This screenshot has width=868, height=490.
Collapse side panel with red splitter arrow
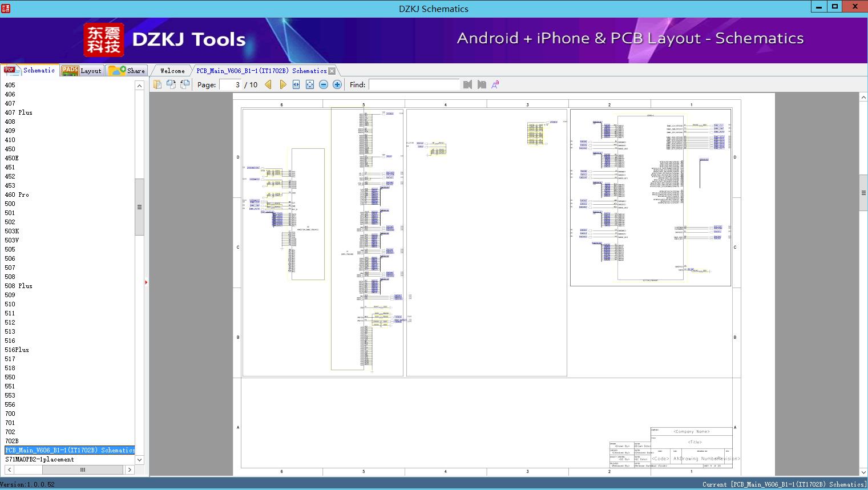pos(146,282)
